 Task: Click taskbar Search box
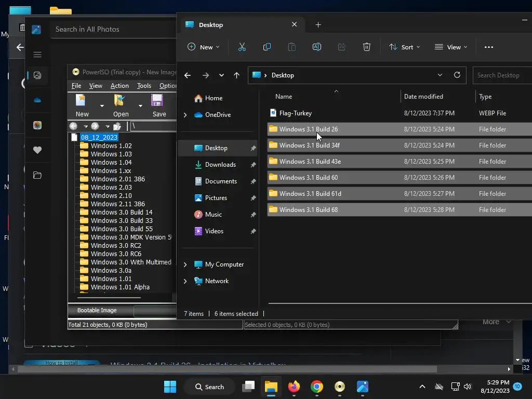click(x=209, y=387)
